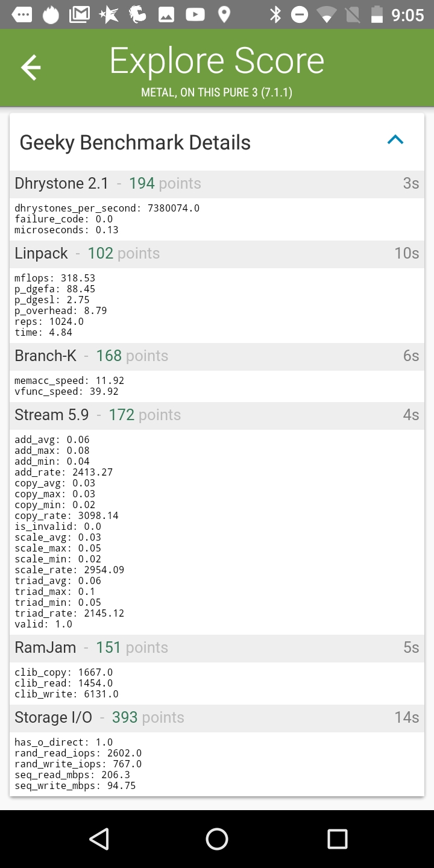Tap the Gmail notification icon

(x=80, y=14)
